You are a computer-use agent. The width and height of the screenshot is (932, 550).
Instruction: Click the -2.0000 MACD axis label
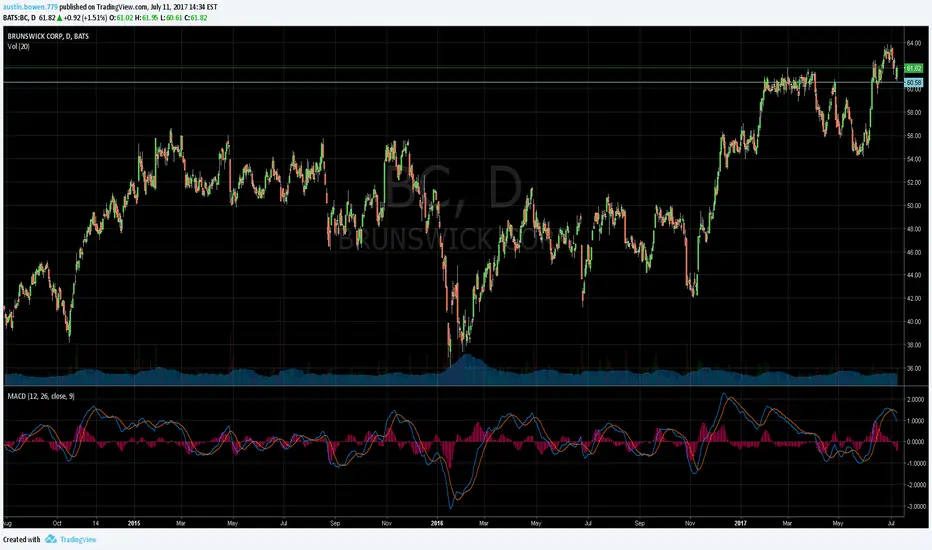point(914,485)
